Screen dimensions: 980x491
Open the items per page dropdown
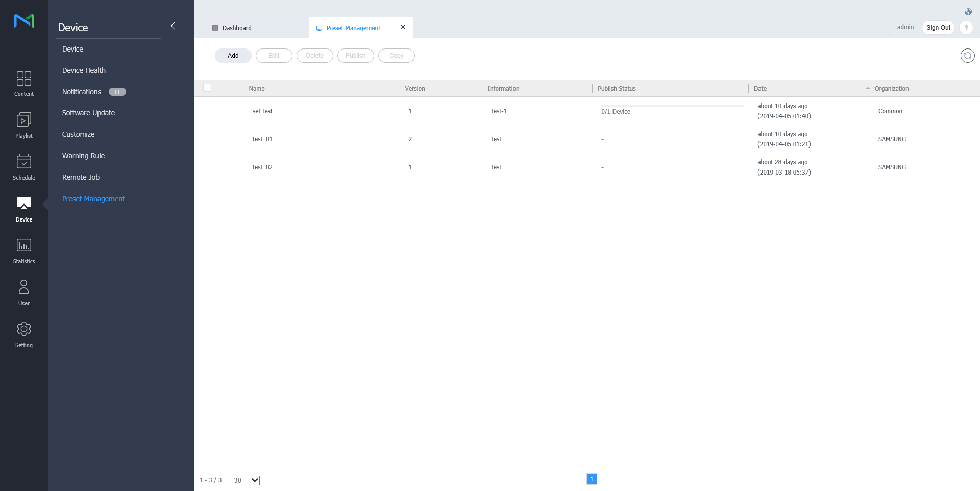(x=246, y=480)
